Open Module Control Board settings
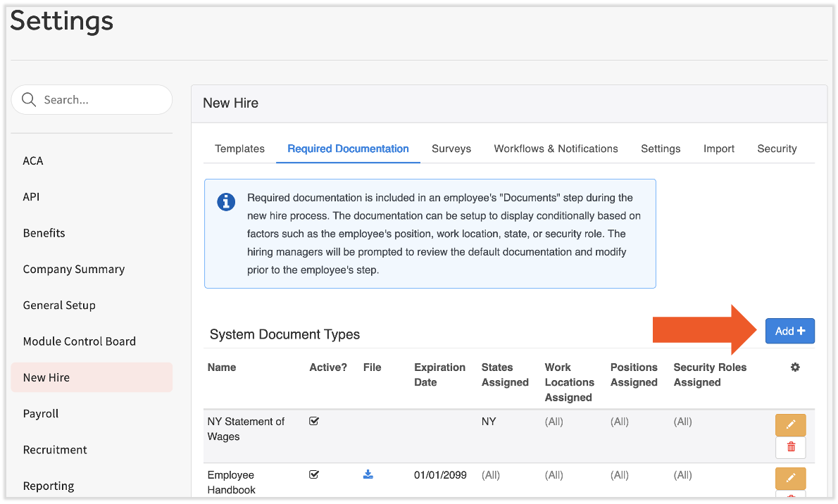The width and height of the screenshot is (838, 504). pos(79,341)
